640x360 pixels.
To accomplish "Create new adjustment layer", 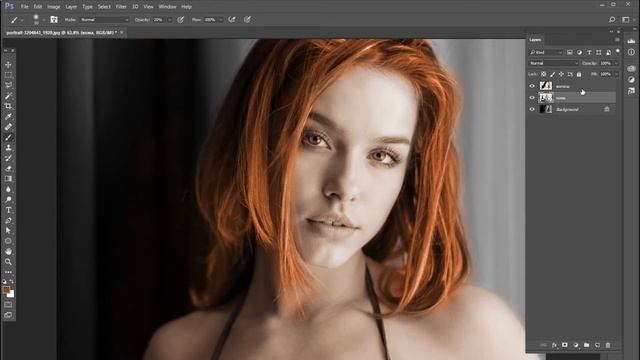I will [x=576, y=345].
